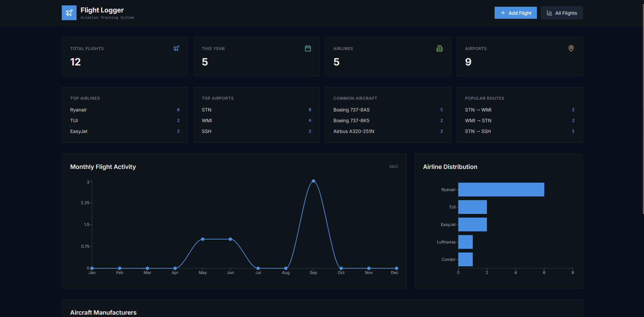Image resolution: width=644 pixels, height=317 pixels.
Task: Select the Condor bar in Airline Distribution
Action: [x=465, y=259]
